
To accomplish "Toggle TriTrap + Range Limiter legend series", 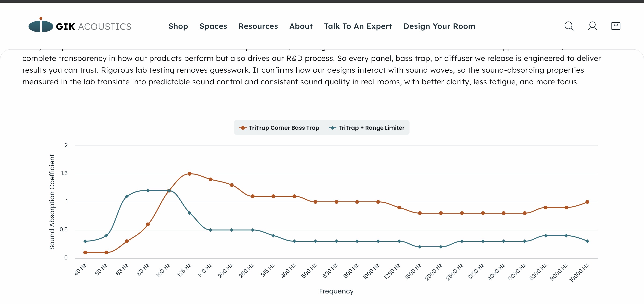I will coord(366,128).
